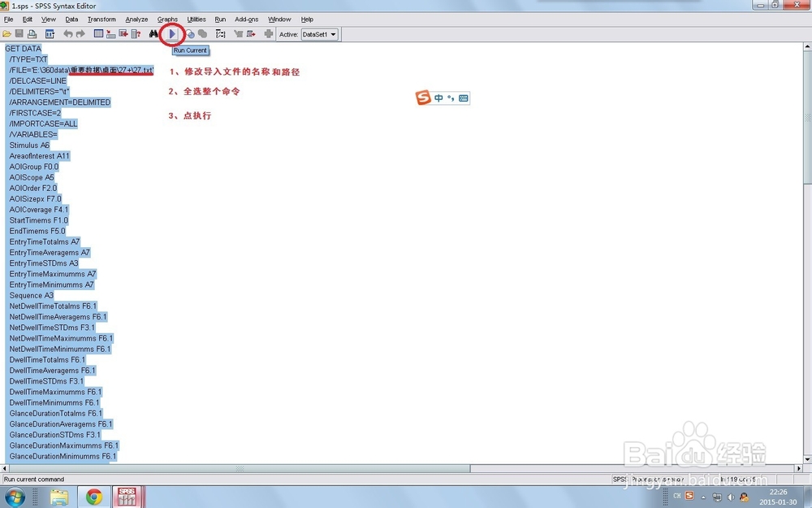Open the View menu
This screenshot has height=508, width=812.
(48, 20)
